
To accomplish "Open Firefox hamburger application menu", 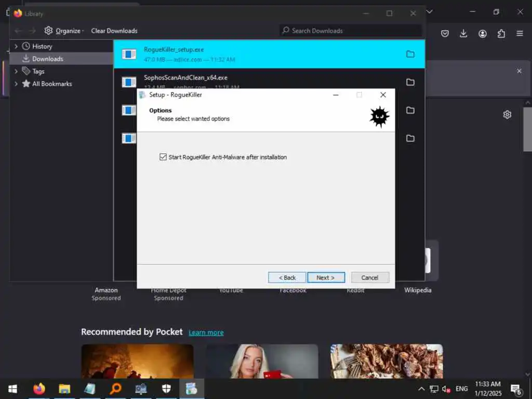I will (x=520, y=33).
